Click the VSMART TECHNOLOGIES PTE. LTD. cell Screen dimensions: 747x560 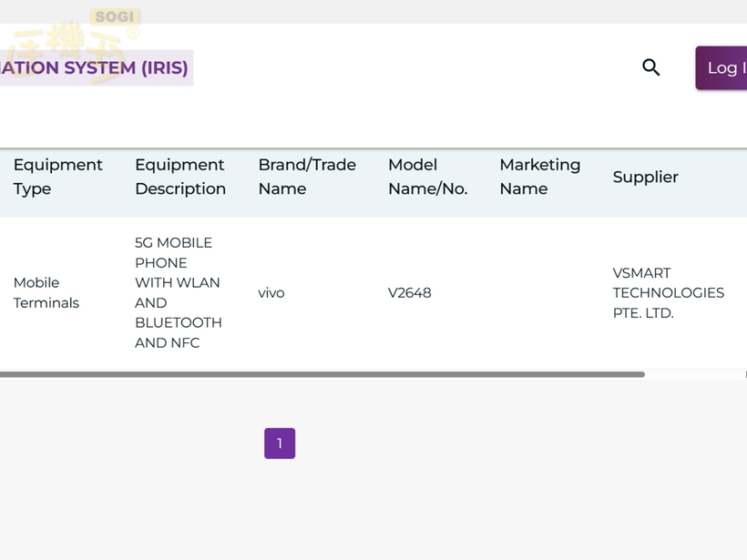669,293
